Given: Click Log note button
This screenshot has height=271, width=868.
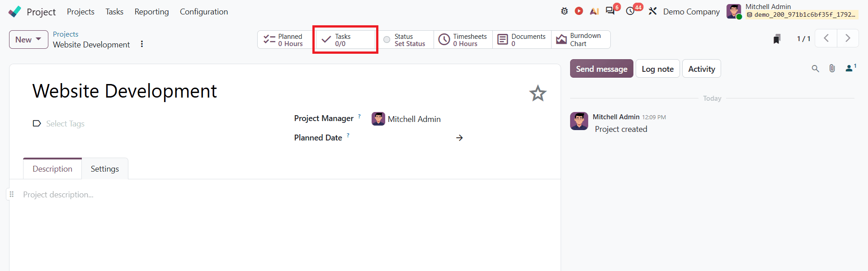Looking at the screenshot, I should point(657,69).
